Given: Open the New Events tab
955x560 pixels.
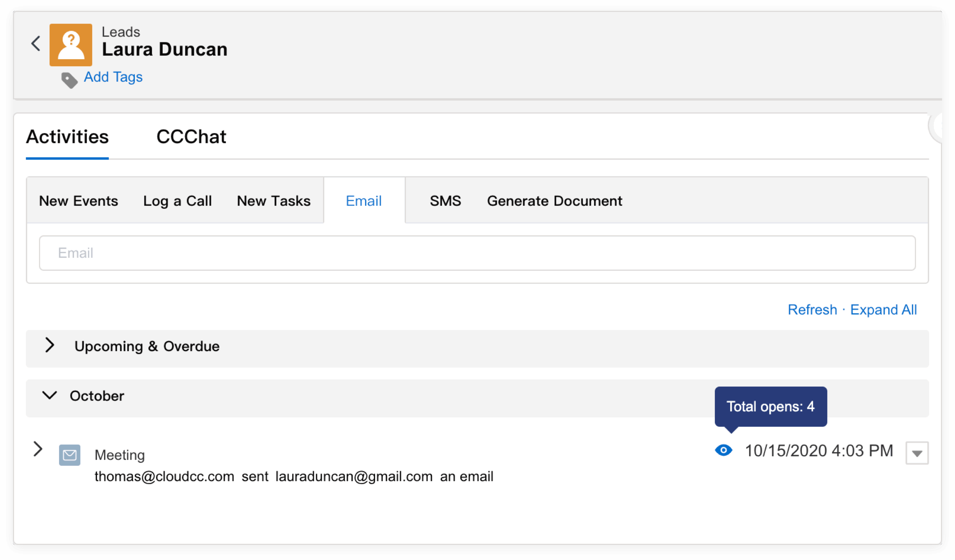Looking at the screenshot, I should pos(79,201).
